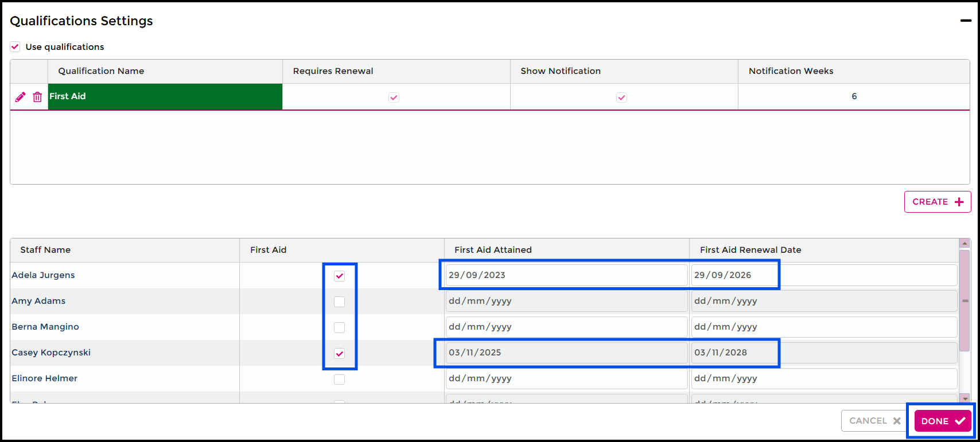Image resolution: width=980 pixels, height=442 pixels.
Task: Click the CANCEL button
Action: 874,421
